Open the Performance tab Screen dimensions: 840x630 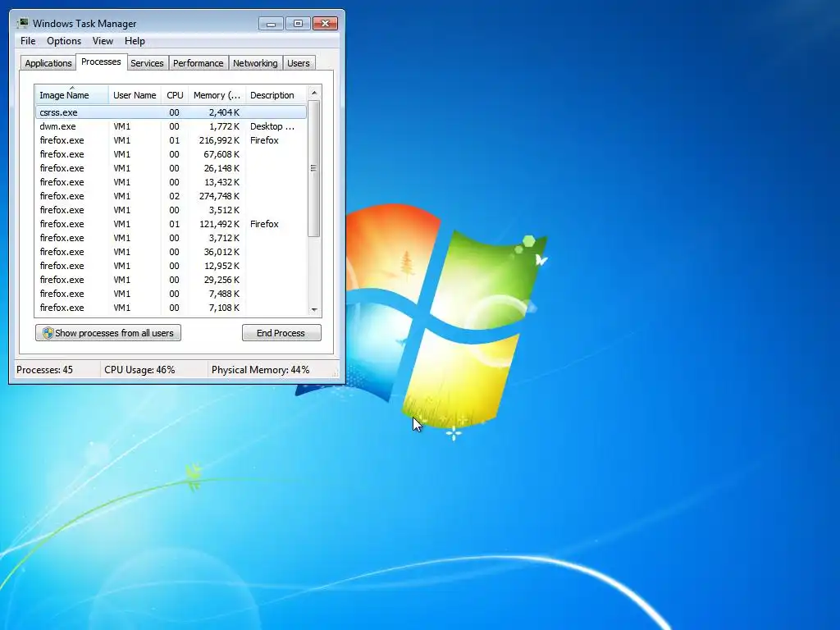199,63
